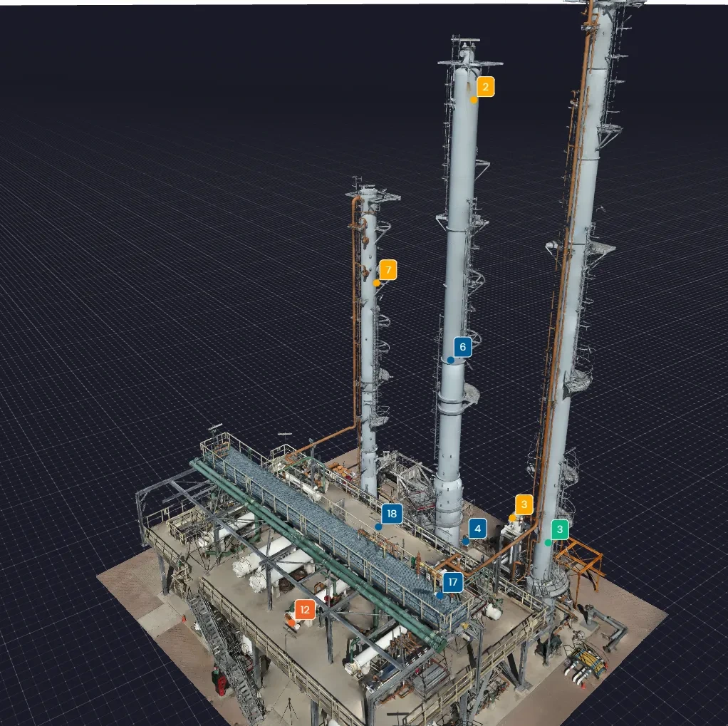728x726 pixels.
Task: Open blue marker 18 on platform deck
Action: pyautogui.click(x=392, y=514)
